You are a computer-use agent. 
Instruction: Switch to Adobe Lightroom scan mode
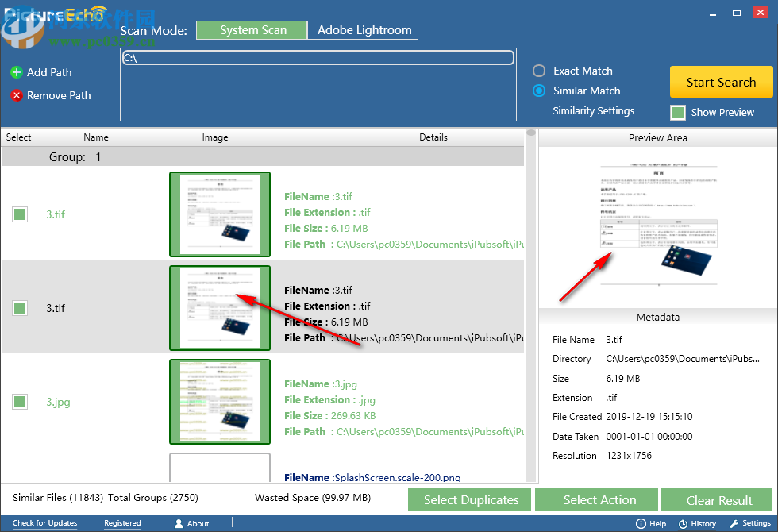point(364,30)
